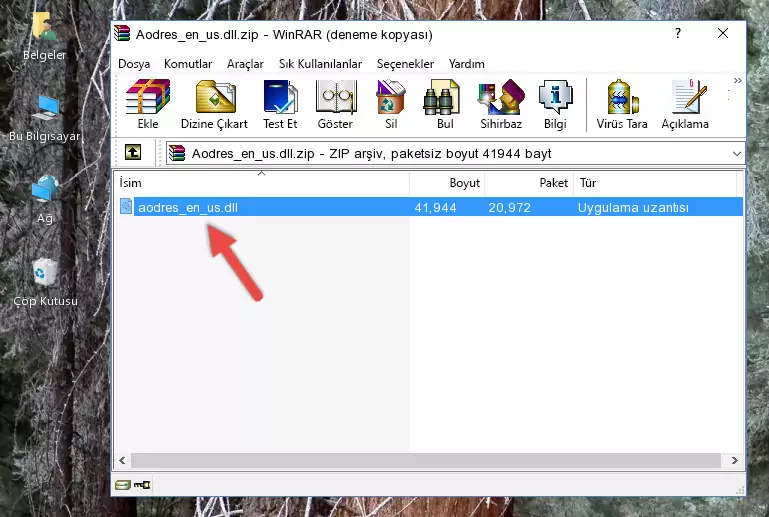
Task: Select the aodres_en_us.dll file row
Action: click(x=429, y=207)
